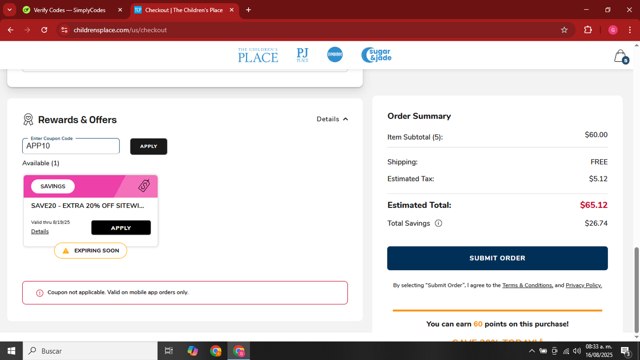The height and width of the screenshot is (360, 640).
Task: Show hidden system tray icons
Action: point(531,351)
